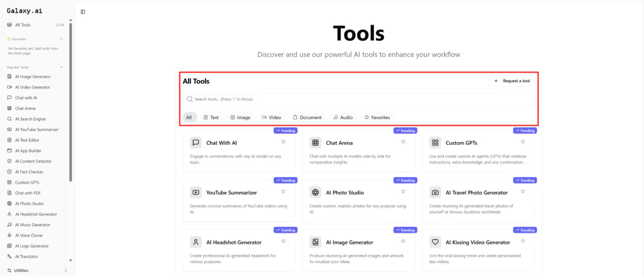The image size is (644, 276).
Task: Click the AI App Builder sidebar icon
Action: 10,151
